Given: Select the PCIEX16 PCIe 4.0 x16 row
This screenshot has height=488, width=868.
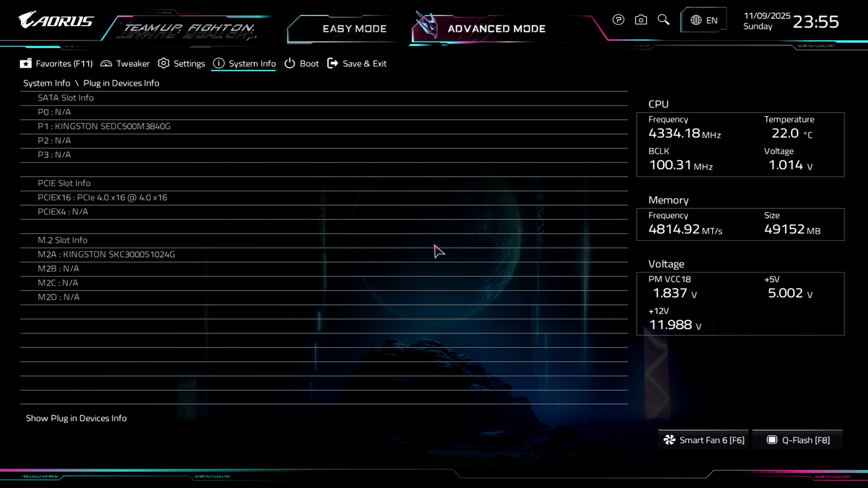Looking at the screenshot, I should coord(103,197).
